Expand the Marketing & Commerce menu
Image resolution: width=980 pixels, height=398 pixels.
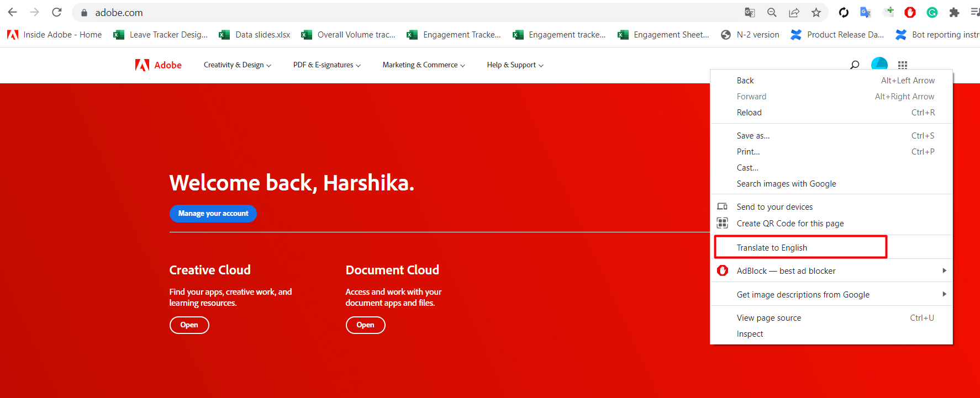[x=424, y=65]
